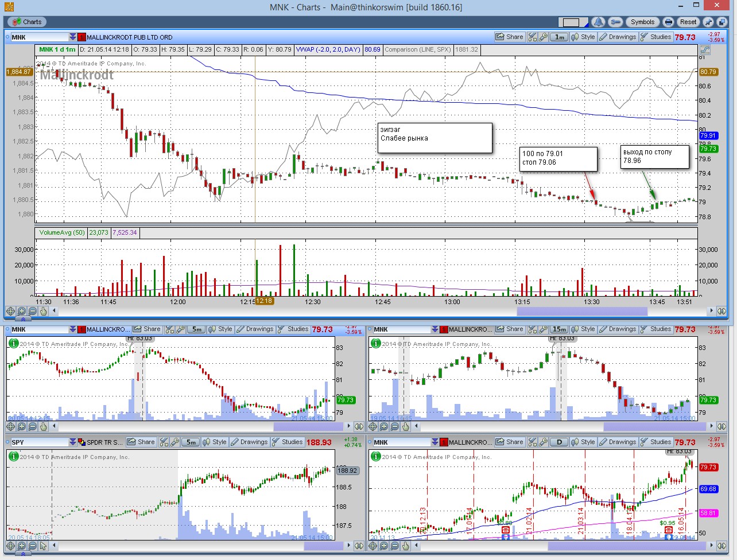Select the hand tool under MNK 15m chart

(x=406, y=426)
